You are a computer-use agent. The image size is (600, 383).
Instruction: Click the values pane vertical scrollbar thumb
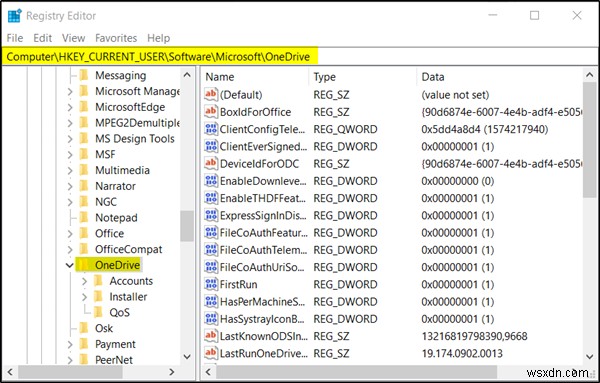coord(590,140)
